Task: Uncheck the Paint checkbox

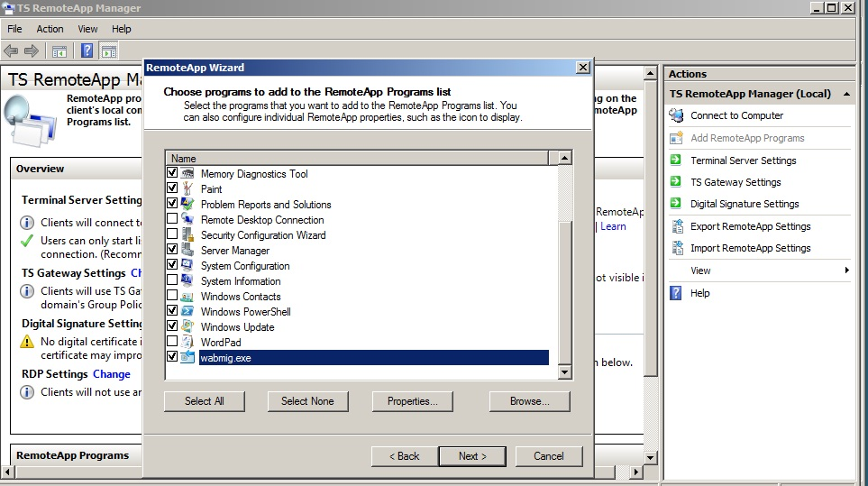Action: 172,188
